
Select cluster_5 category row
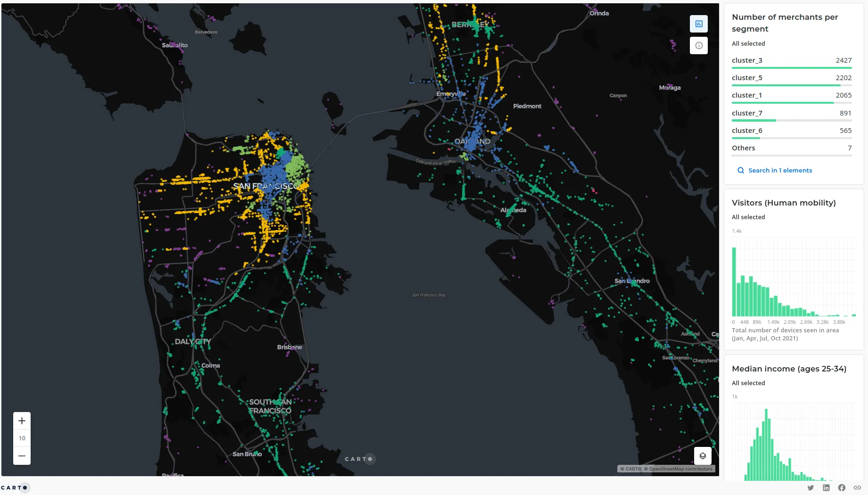791,78
